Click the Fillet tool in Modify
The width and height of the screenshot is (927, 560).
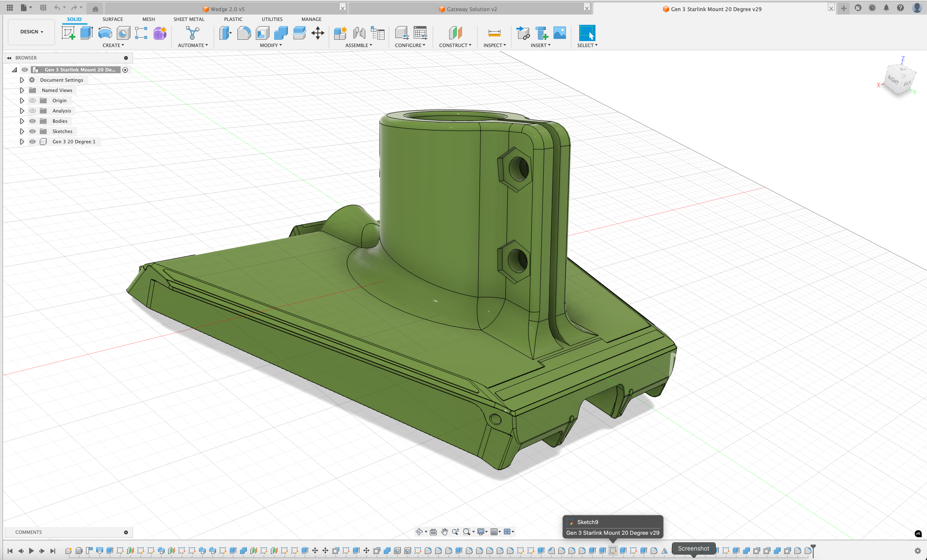click(244, 33)
